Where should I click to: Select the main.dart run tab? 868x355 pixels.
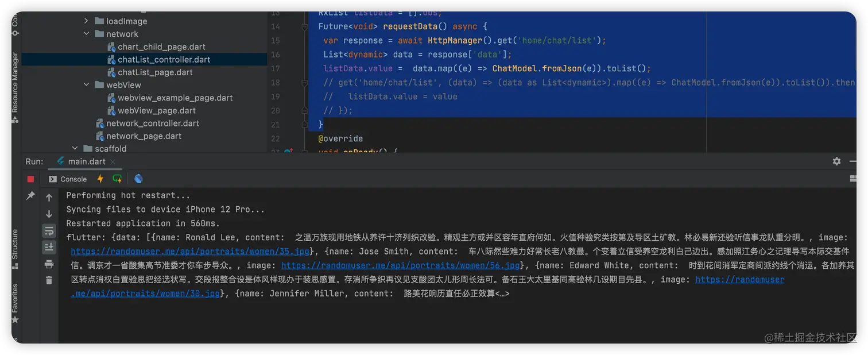pos(86,161)
